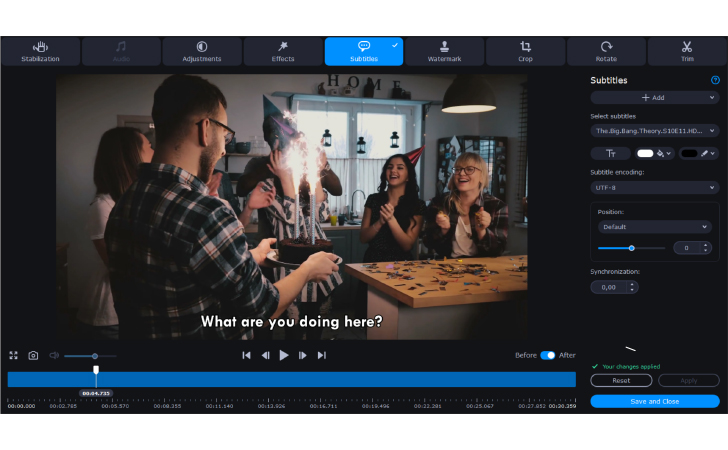728x450 pixels.
Task: Toggle the Before/After preview switch
Action: pos(548,355)
